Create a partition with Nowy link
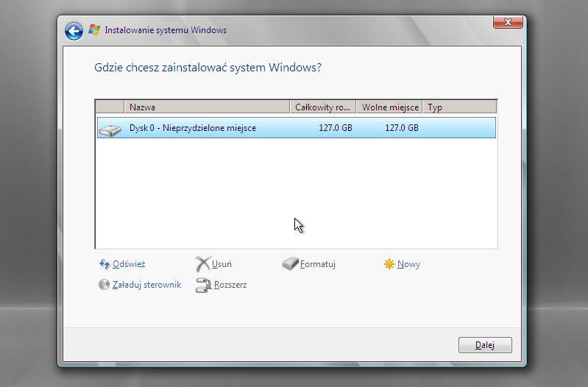This screenshot has height=387, width=588. click(x=408, y=264)
